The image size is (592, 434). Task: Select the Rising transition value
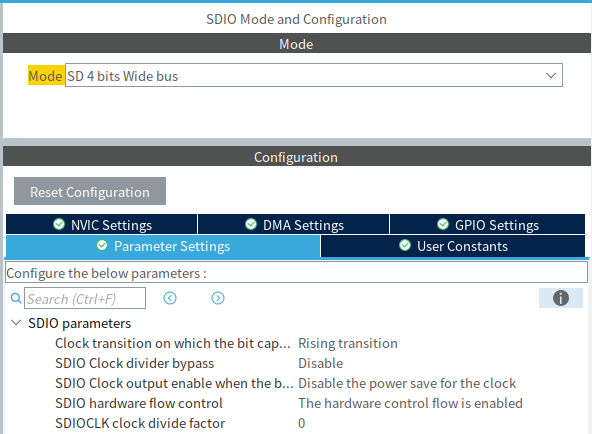348,343
